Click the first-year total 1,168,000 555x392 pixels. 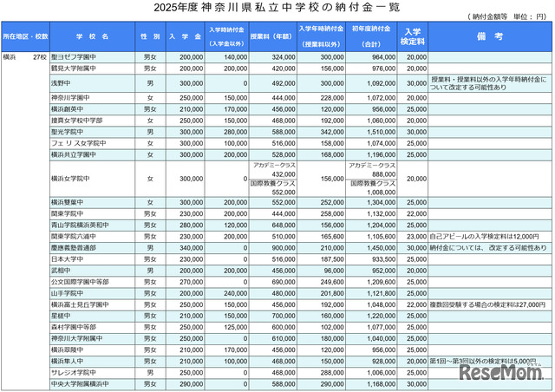[x=382, y=384]
